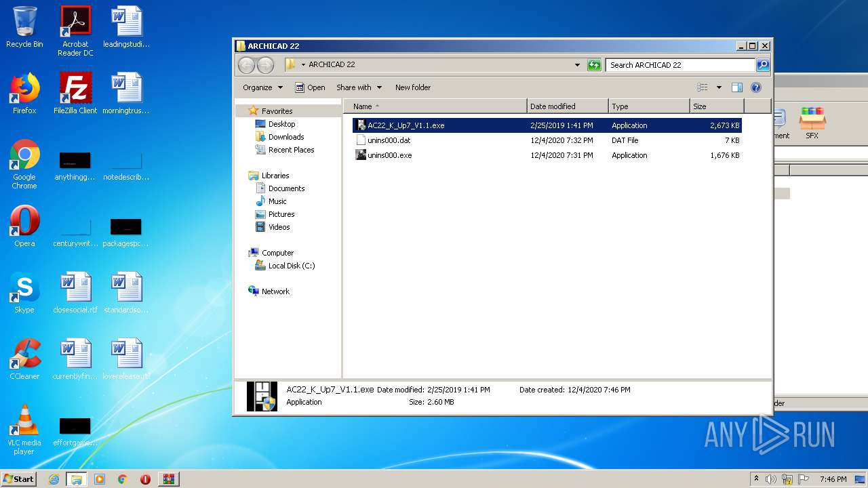This screenshot has height=488, width=868.
Task: Show hidden tray icons arrow
Action: [x=756, y=479]
